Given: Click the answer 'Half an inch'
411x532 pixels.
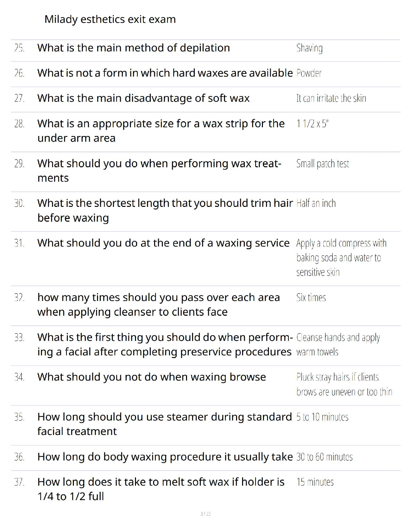Looking at the screenshot, I should point(316,204).
